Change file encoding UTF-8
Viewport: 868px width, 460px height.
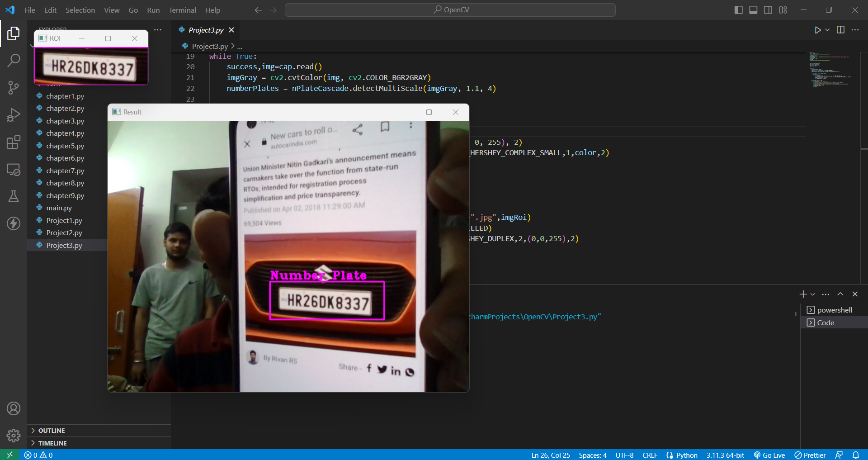click(x=624, y=455)
